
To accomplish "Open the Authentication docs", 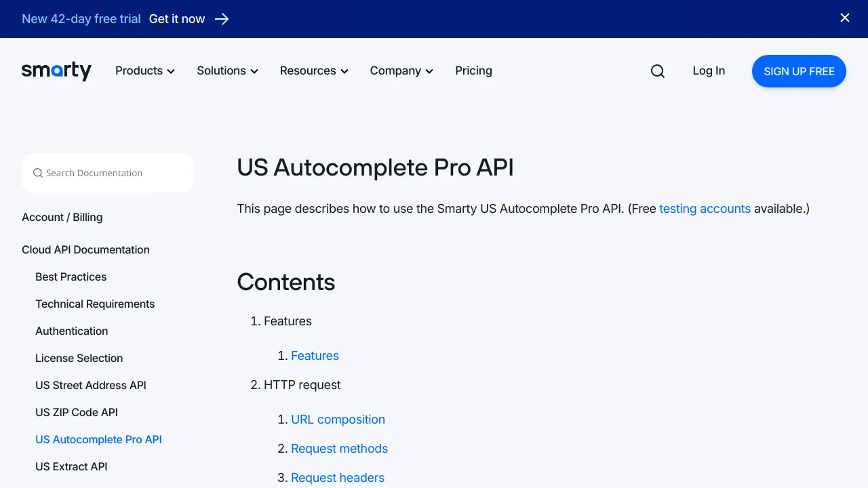I will [72, 331].
